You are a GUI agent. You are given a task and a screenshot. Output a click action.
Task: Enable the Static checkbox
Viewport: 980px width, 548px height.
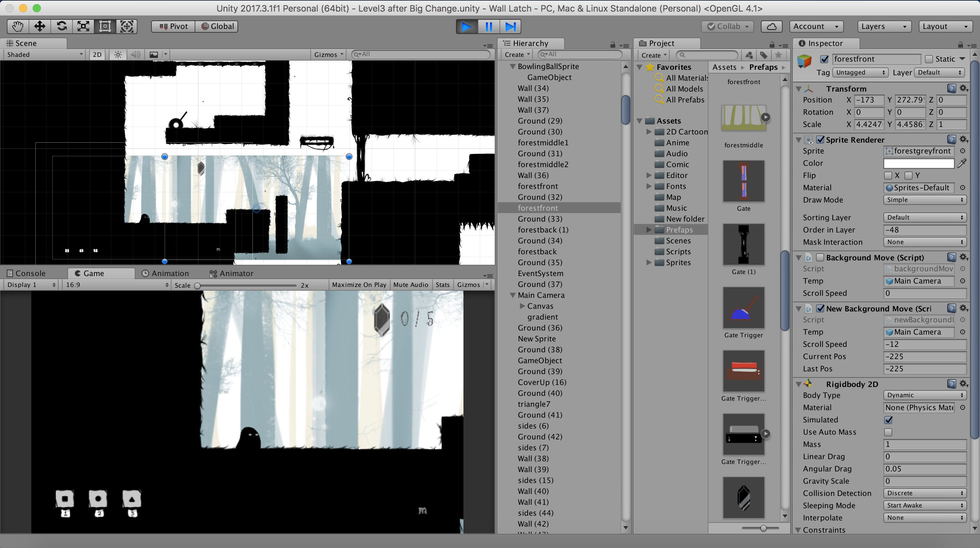(x=929, y=59)
